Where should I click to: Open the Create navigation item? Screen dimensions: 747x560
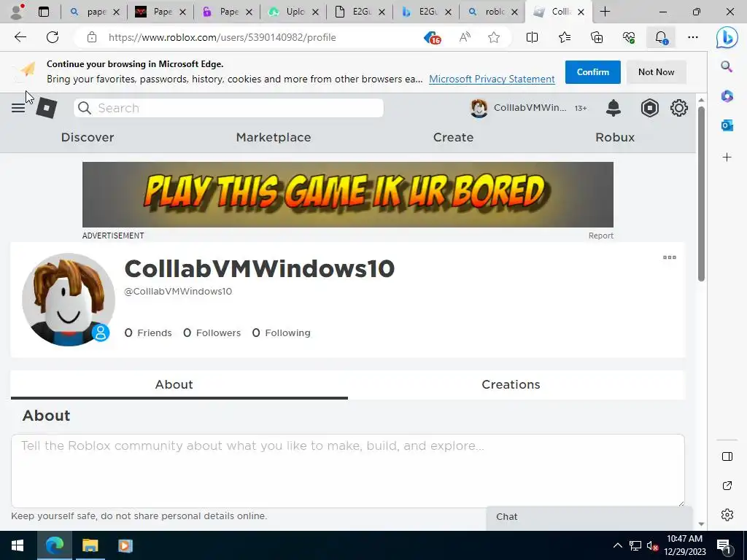(x=453, y=137)
